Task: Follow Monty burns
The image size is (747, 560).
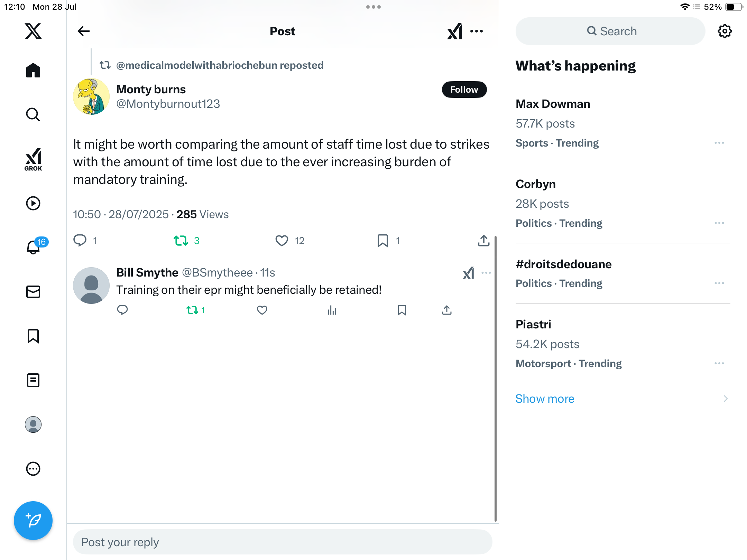Action: (x=464, y=90)
